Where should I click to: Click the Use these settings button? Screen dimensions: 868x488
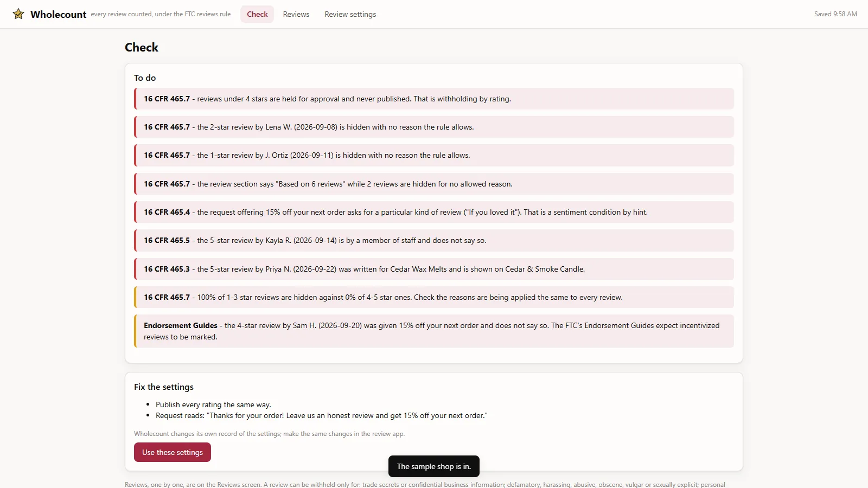click(173, 452)
